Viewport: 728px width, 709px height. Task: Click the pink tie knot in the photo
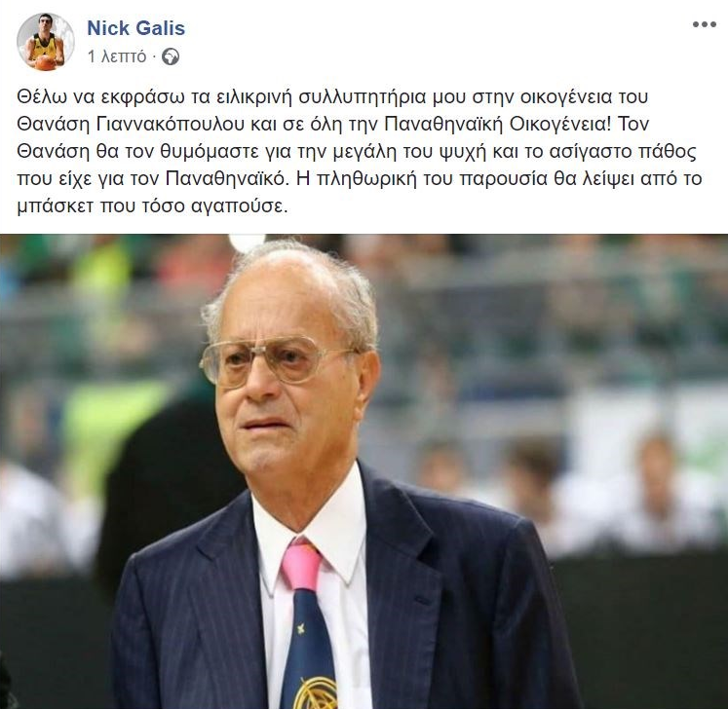click(301, 565)
